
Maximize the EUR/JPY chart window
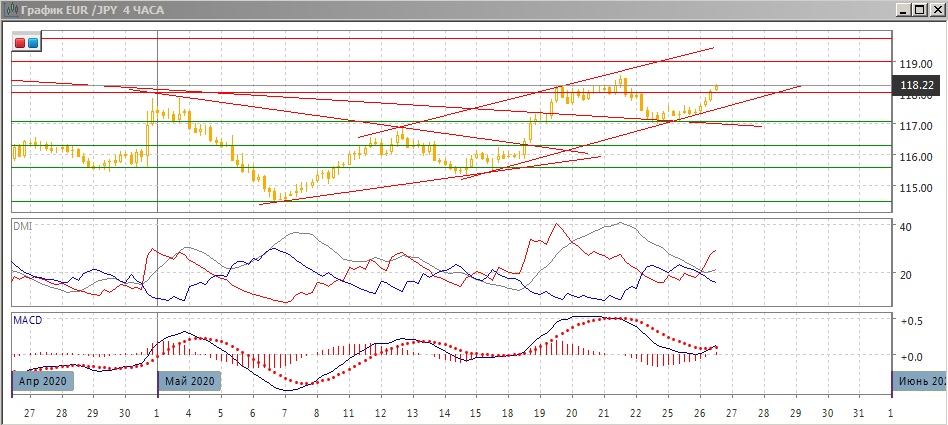(x=919, y=9)
